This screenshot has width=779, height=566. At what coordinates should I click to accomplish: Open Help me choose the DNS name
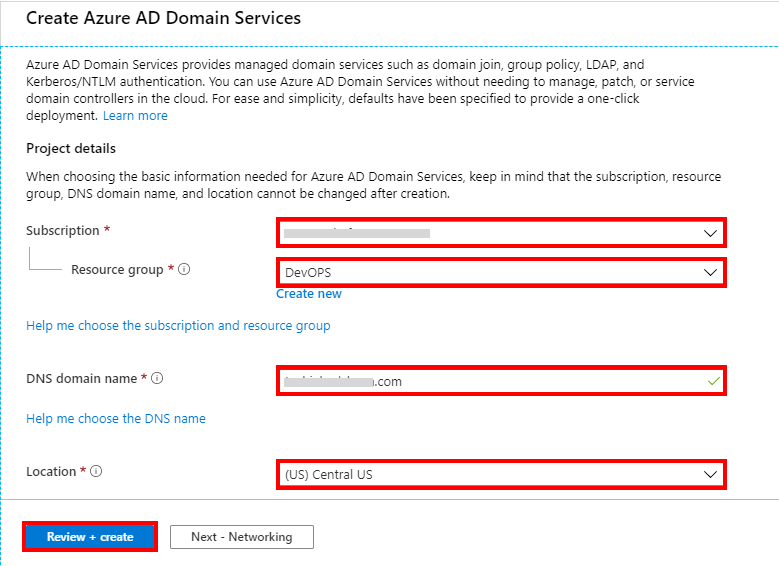click(116, 419)
